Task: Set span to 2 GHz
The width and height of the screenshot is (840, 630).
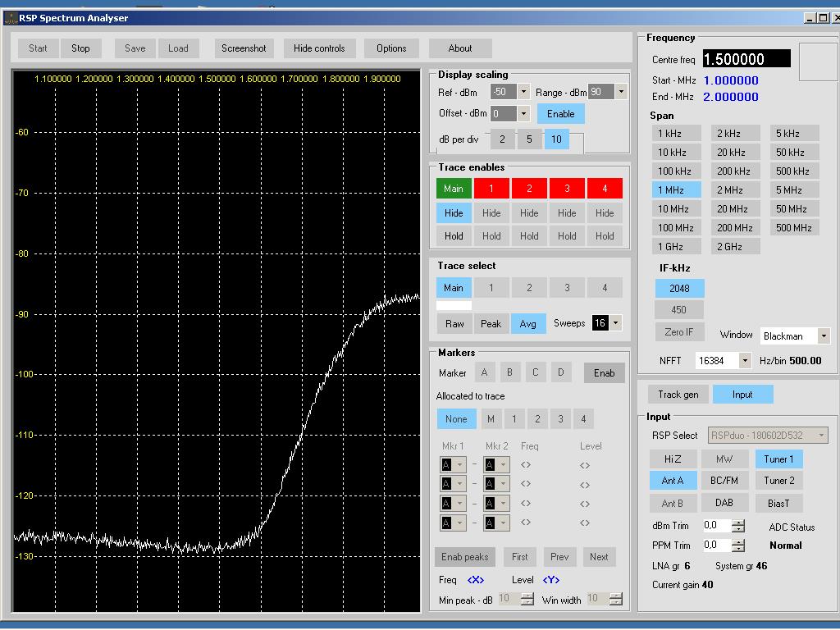Action: (x=736, y=246)
